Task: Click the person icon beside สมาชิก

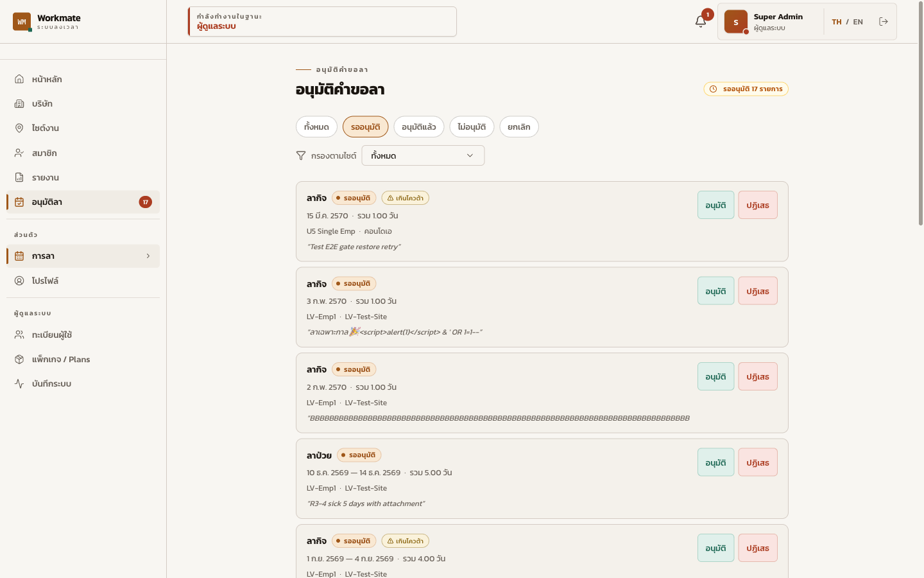Action: point(19,153)
